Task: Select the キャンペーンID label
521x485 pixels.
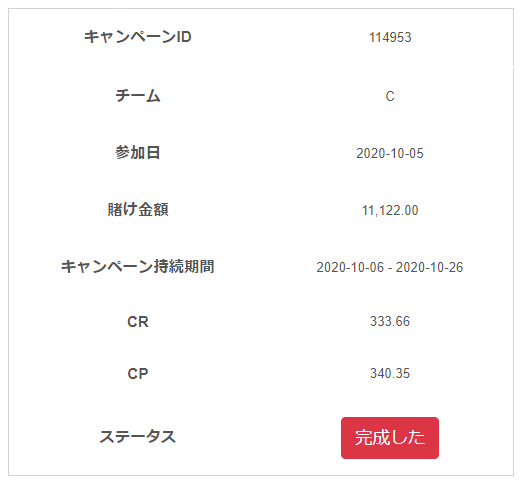Action: pyautogui.click(x=138, y=37)
